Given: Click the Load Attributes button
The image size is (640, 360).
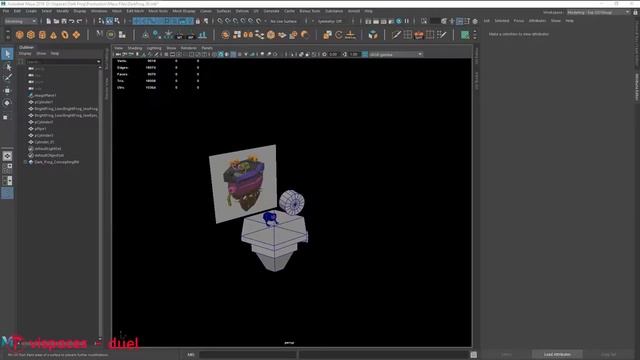Looking at the screenshot, I should tap(557, 354).
